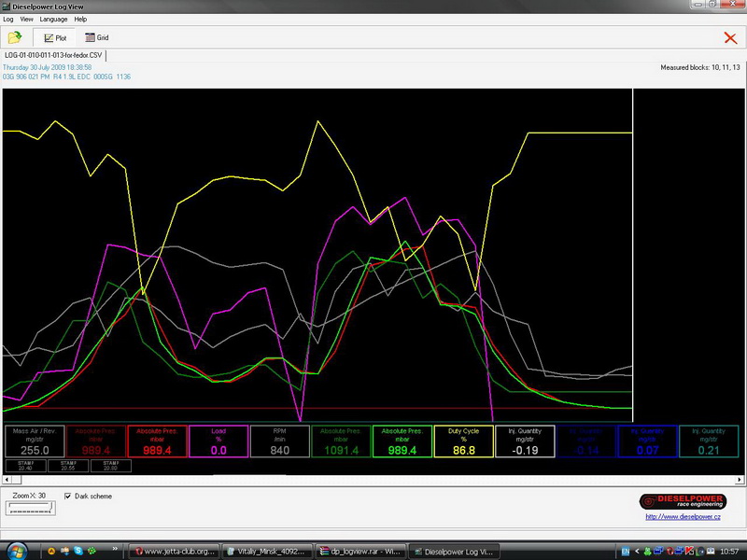Viewport: 747px width, 560px height.
Task: Toggle blue Inj. Quantity 0.07 channel
Action: coord(647,441)
